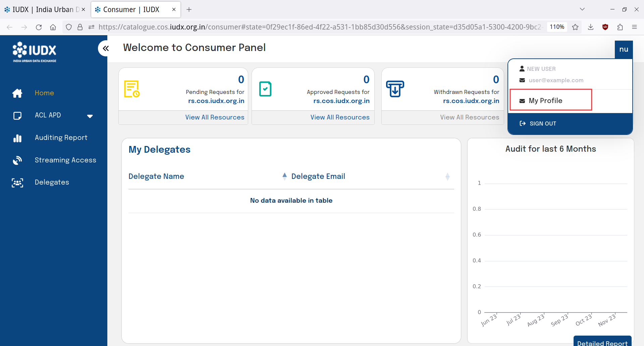
Task: Switch to IUDX India Urban tab
Action: (x=44, y=9)
